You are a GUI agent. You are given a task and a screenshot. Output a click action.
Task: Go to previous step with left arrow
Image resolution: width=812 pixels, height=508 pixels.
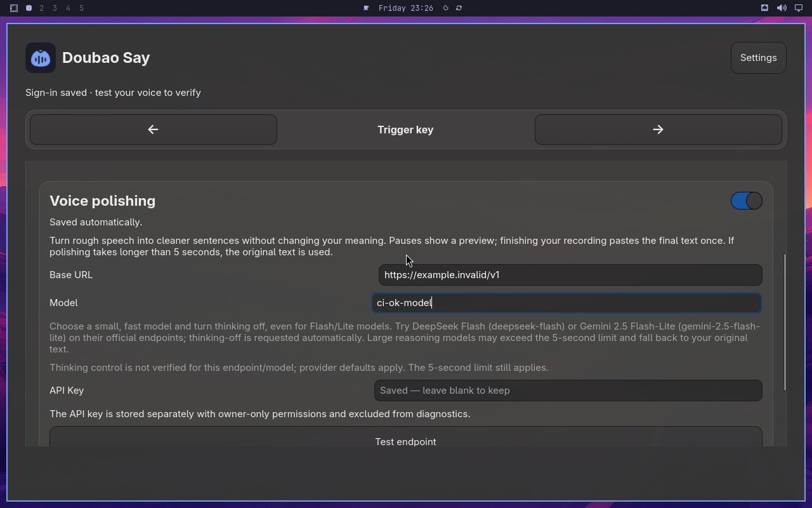pos(153,130)
